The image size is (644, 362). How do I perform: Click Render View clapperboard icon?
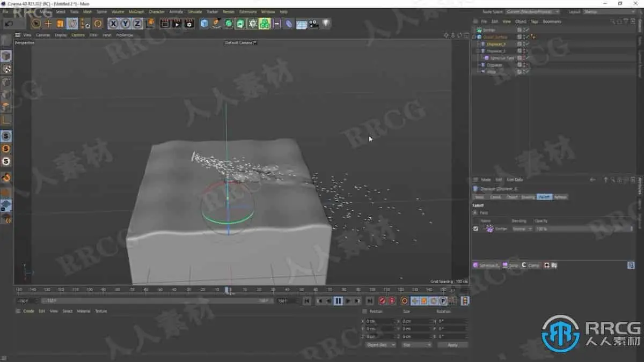[x=165, y=24]
